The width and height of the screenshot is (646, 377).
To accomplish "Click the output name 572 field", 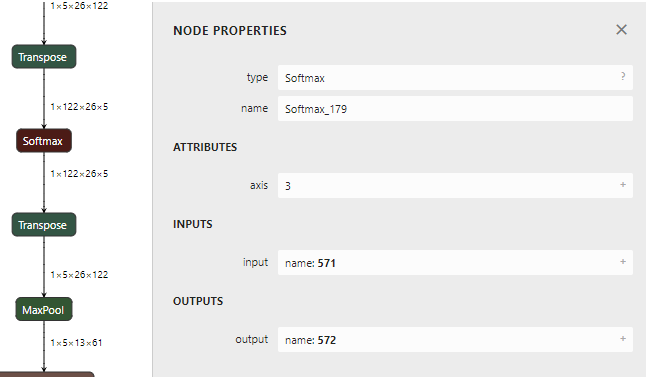I will (455, 340).
